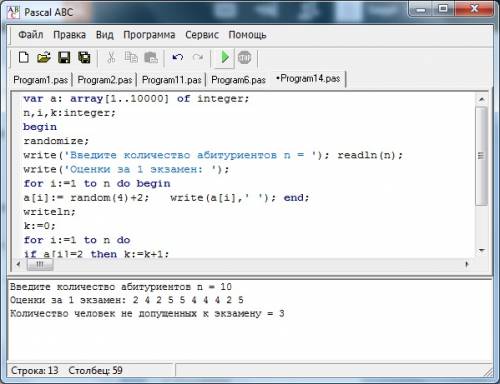This screenshot has width=500, height=384.
Task: Click the output line 'Количество человек не допущенных'
Action: [x=147, y=314]
